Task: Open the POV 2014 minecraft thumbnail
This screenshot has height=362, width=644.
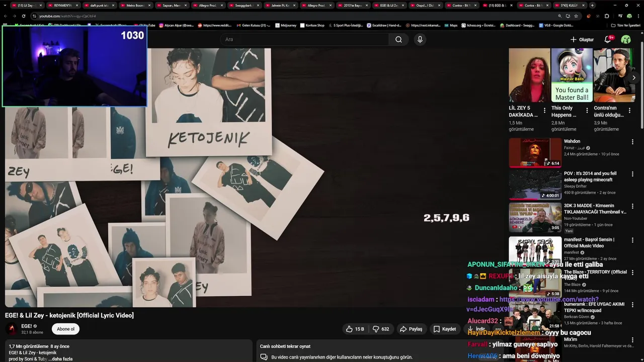Action: click(x=535, y=185)
